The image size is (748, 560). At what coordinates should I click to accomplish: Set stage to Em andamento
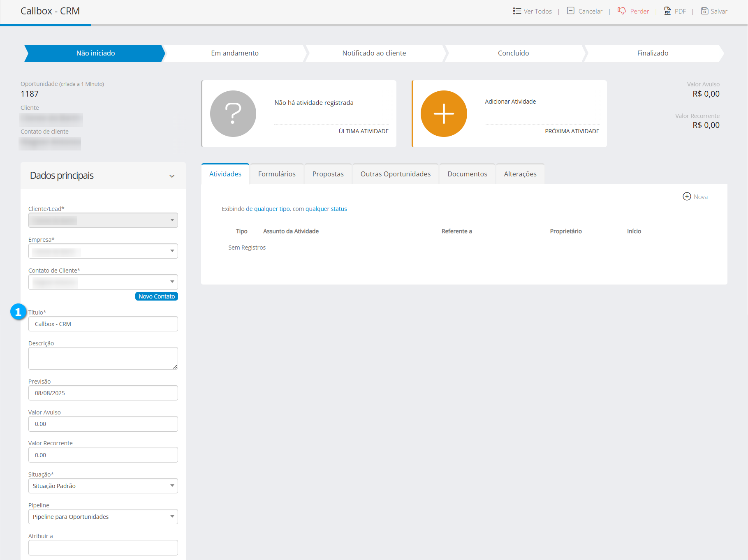[x=235, y=53]
